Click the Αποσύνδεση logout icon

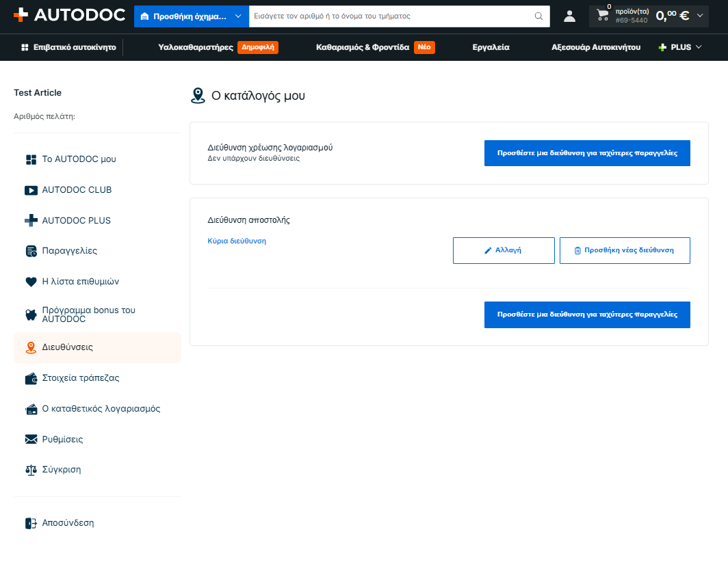coord(31,524)
